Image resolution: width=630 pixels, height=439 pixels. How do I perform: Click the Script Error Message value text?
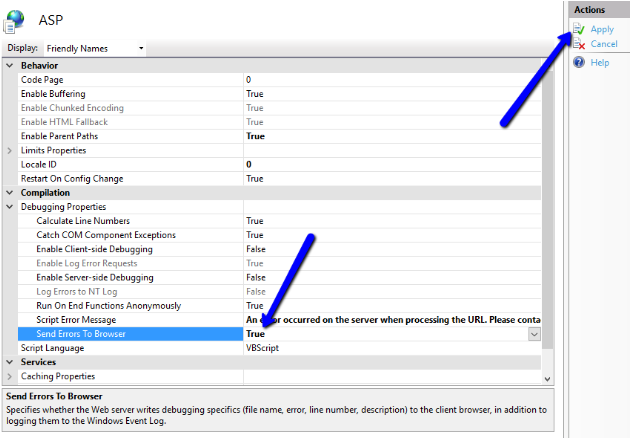pyautogui.click(x=393, y=320)
